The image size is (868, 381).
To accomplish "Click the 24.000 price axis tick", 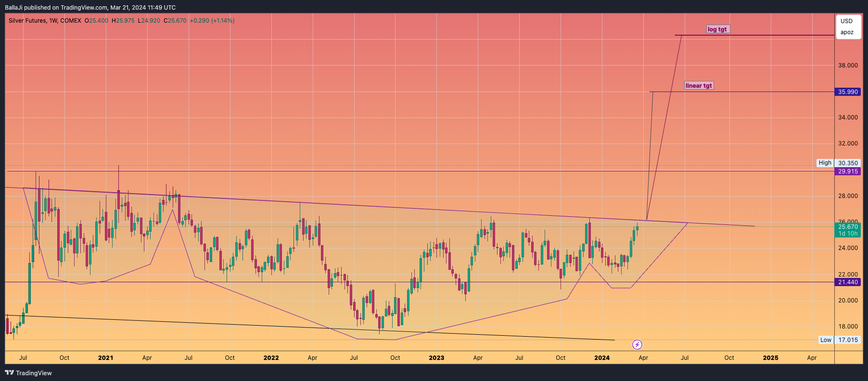I will point(848,248).
